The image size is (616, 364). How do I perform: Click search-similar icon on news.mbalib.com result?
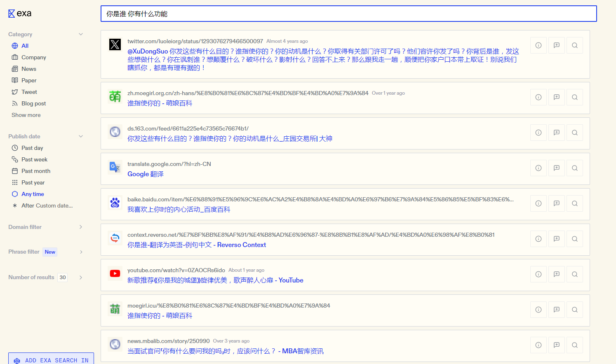tap(575, 345)
